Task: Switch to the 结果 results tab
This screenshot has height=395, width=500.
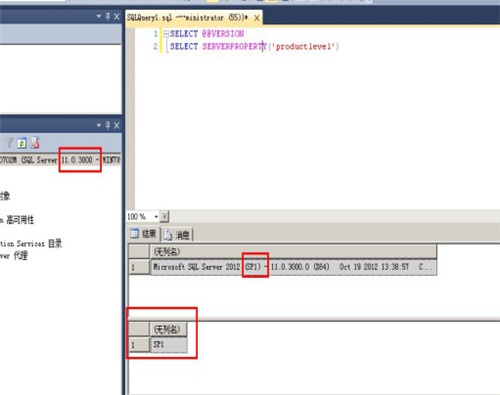Action: point(144,234)
